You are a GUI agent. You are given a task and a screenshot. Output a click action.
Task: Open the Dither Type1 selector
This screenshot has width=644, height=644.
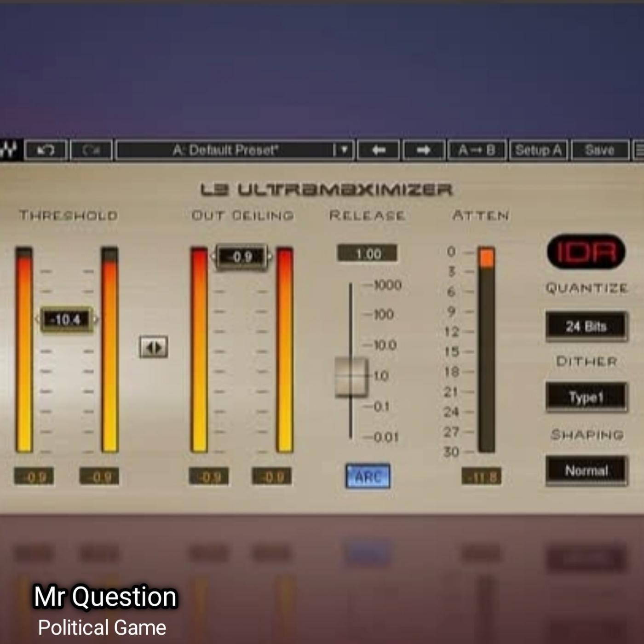tap(586, 397)
